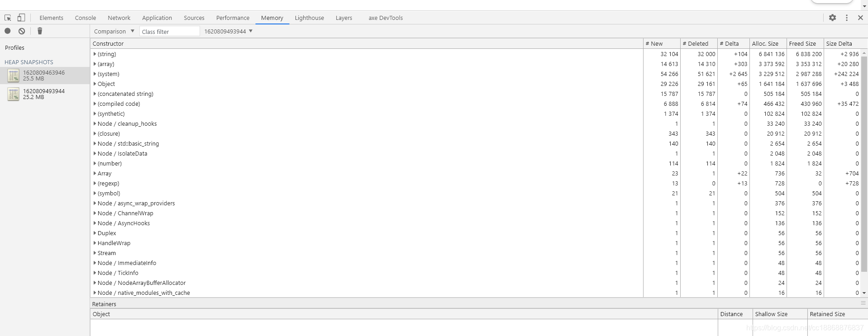Screen dimensions: 868x336
Task: Sort retainers by Distance column
Action: (x=735, y=314)
